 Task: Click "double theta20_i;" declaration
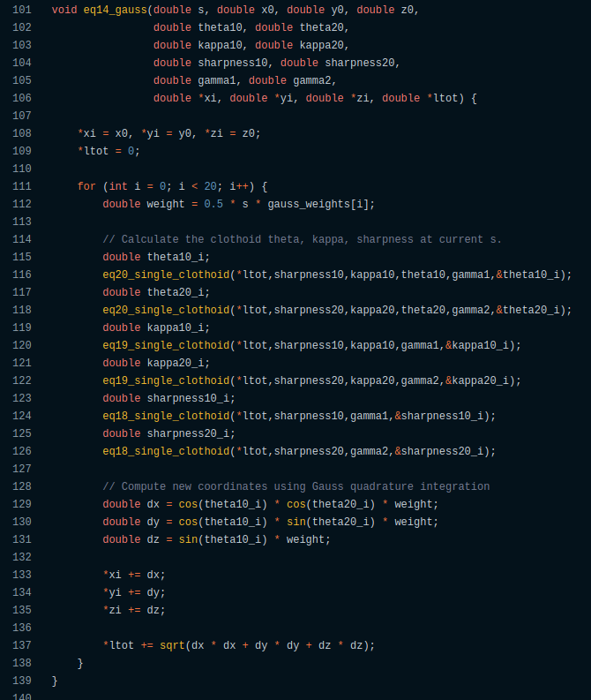click(156, 292)
